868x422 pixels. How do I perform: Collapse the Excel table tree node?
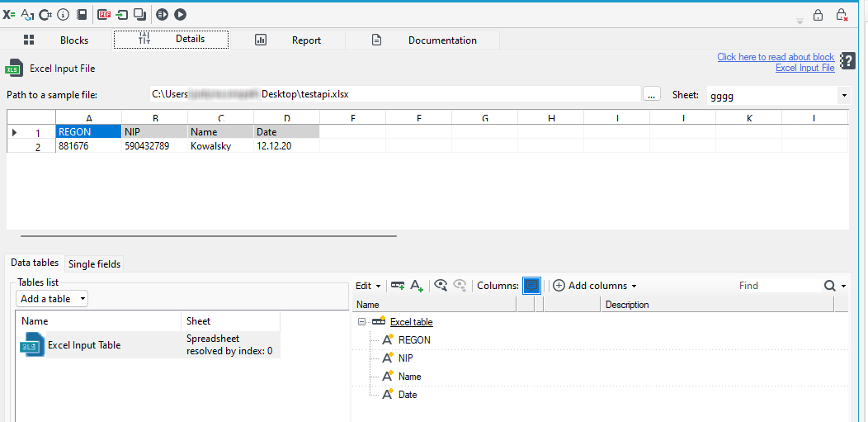pyautogui.click(x=362, y=322)
